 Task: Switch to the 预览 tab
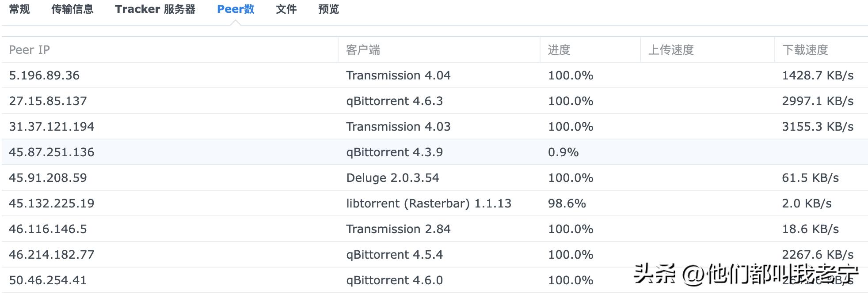click(x=328, y=9)
